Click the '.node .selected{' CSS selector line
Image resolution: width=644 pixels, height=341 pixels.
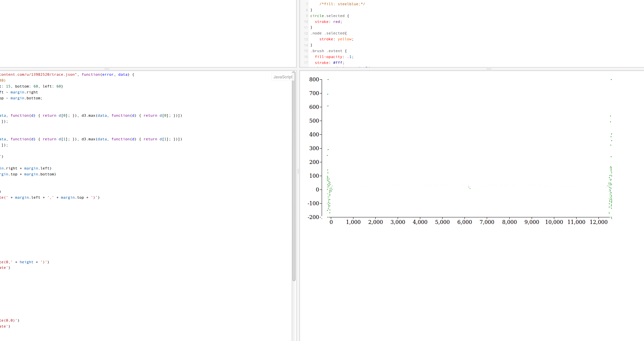click(329, 33)
